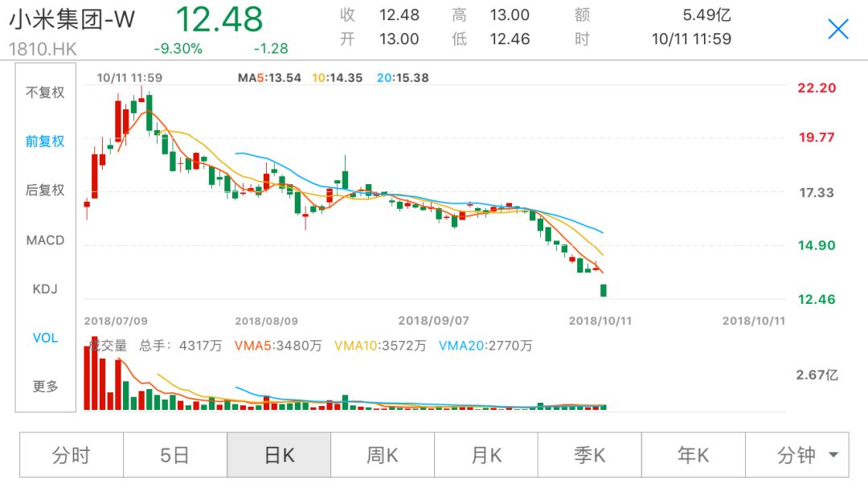Click the -1.28 price change value

[271, 49]
